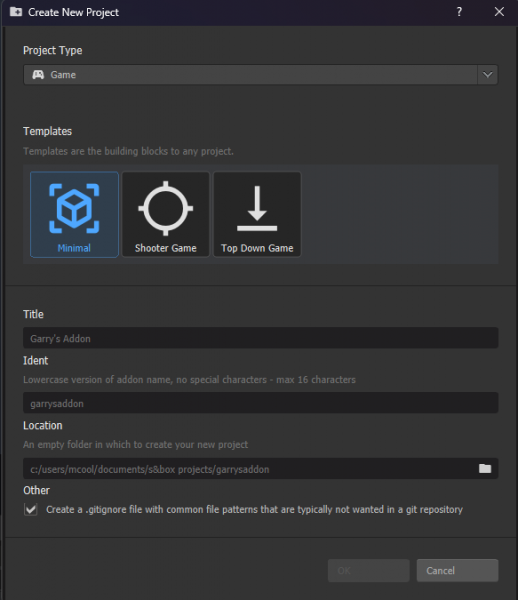Click the Game project type combo box
This screenshot has height=600, width=518.
point(261,75)
